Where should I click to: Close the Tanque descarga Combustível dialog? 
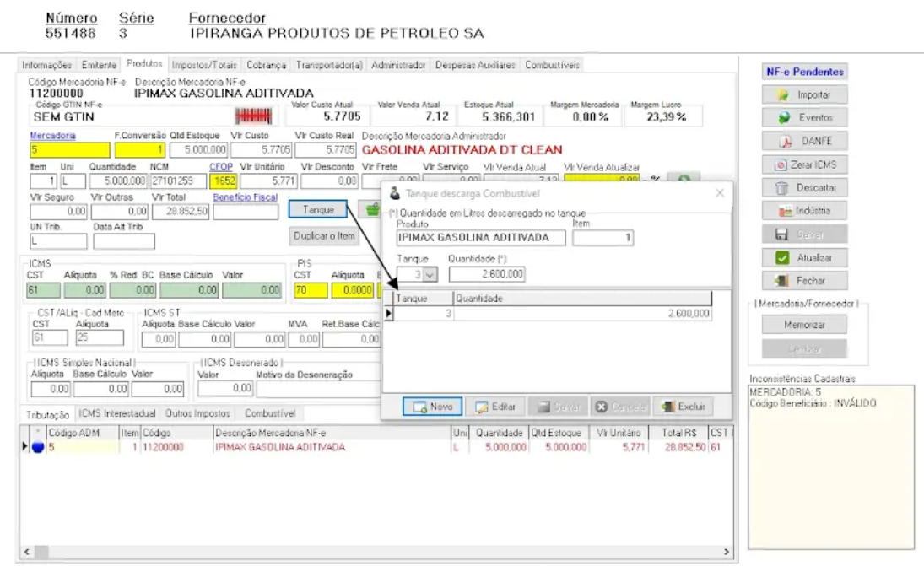pyautogui.click(x=720, y=193)
